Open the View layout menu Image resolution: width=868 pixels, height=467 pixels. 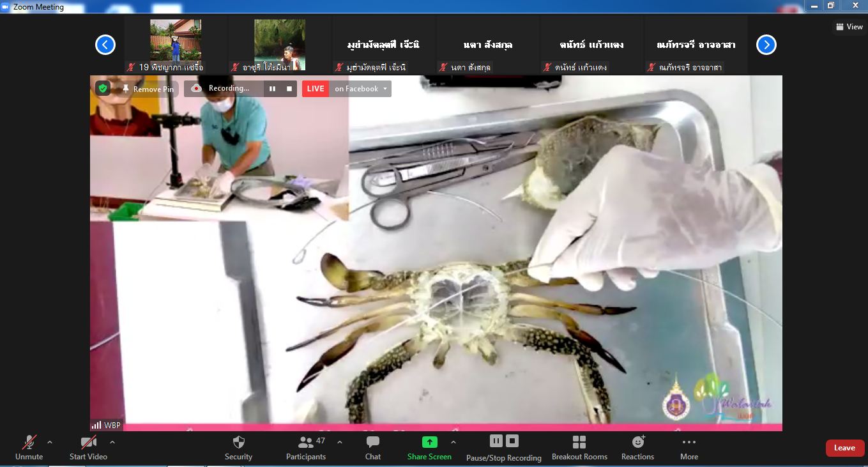849,27
